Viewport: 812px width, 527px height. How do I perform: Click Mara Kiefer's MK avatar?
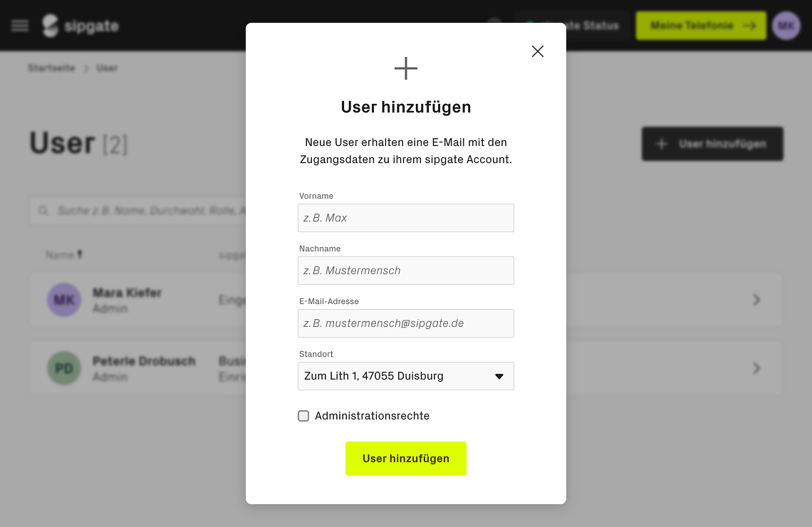[x=64, y=300]
